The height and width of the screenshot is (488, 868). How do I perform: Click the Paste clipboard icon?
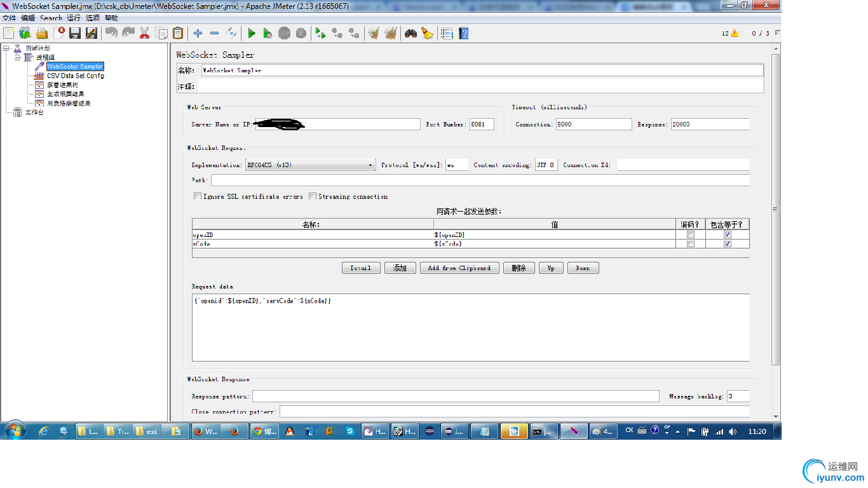point(178,33)
